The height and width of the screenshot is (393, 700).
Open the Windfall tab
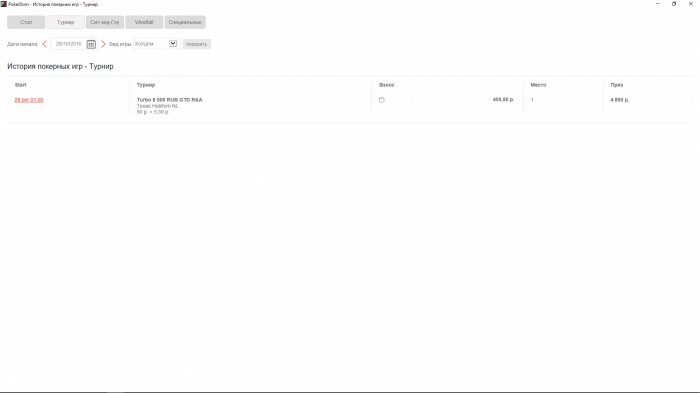144,22
